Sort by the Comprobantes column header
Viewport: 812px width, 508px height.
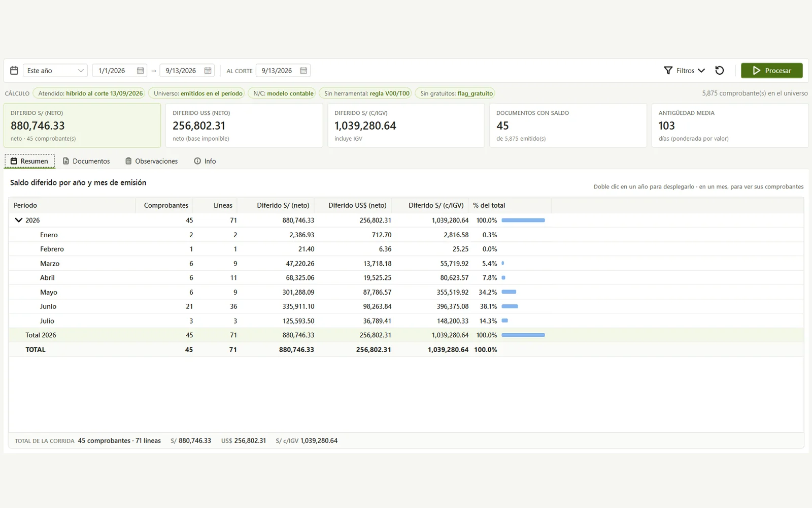[x=164, y=205]
